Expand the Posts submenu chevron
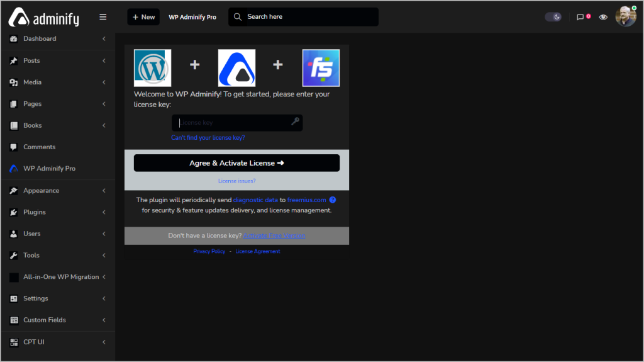The width and height of the screenshot is (644, 362). (104, 61)
